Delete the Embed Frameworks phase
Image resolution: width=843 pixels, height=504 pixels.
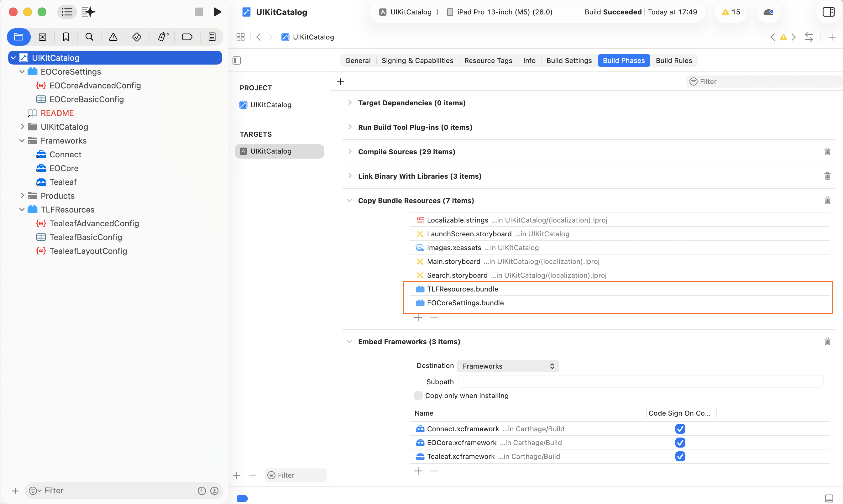[x=827, y=341]
